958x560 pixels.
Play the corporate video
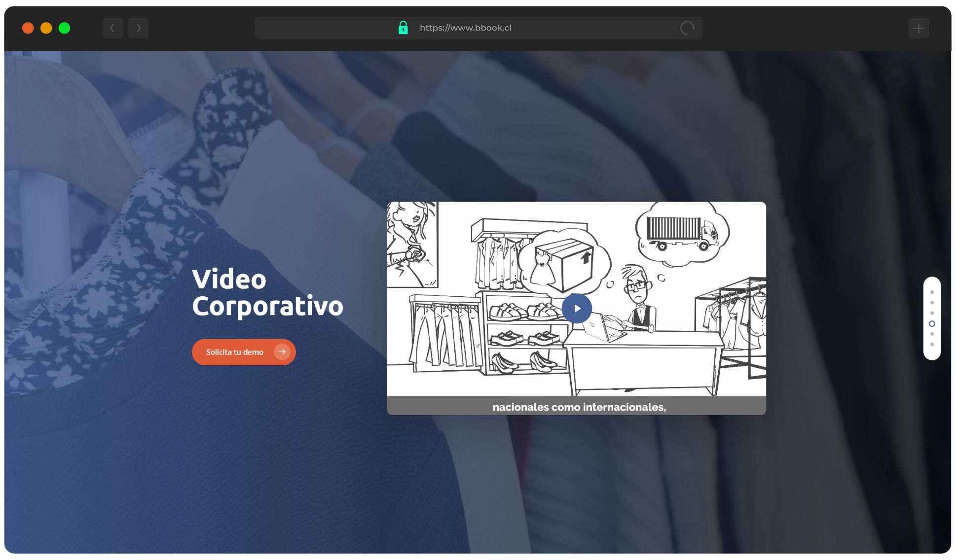pyautogui.click(x=577, y=309)
